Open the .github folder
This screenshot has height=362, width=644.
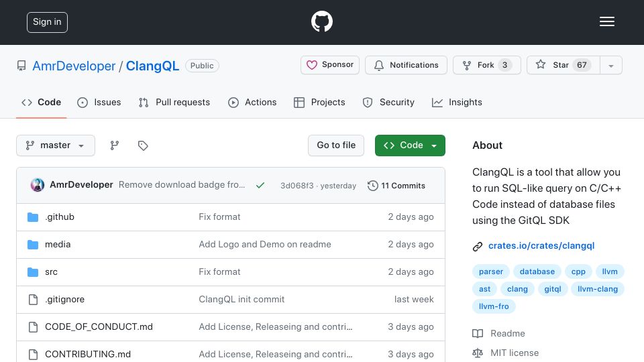pyautogui.click(x=60, y=217)
